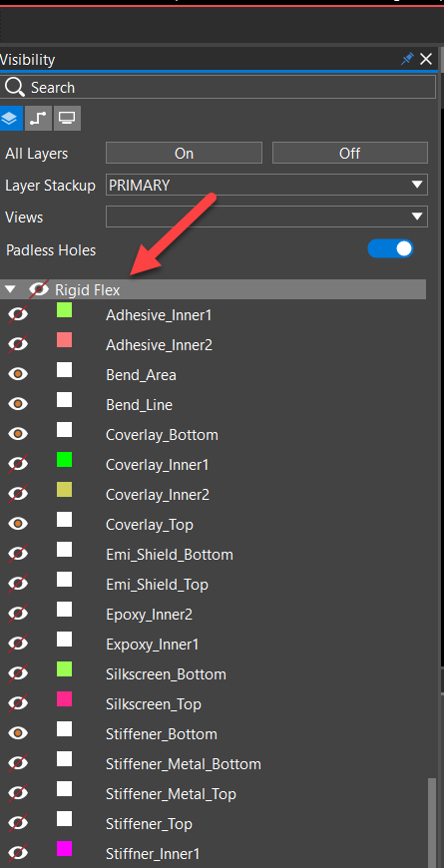The width and height of the screenshot is (444, 868).
Task: Toggle the Rigid Flex group eye icon
Action: point(39,289)
